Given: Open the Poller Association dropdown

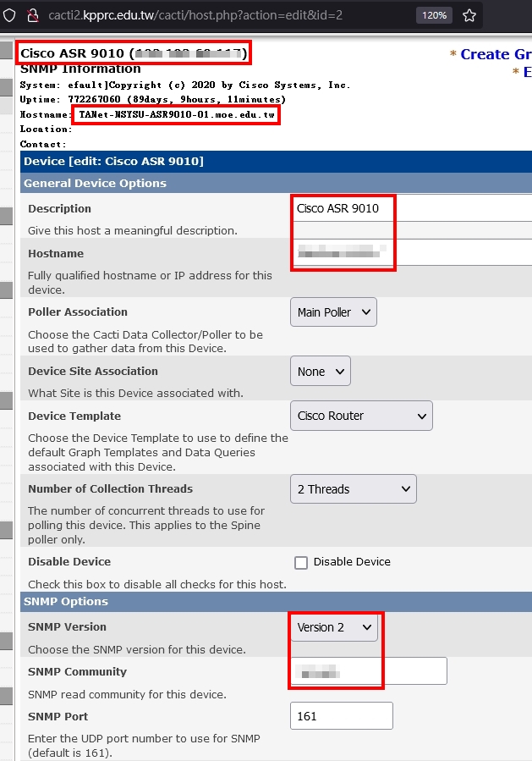Looking at the screenshot, I should coord(333,312).
